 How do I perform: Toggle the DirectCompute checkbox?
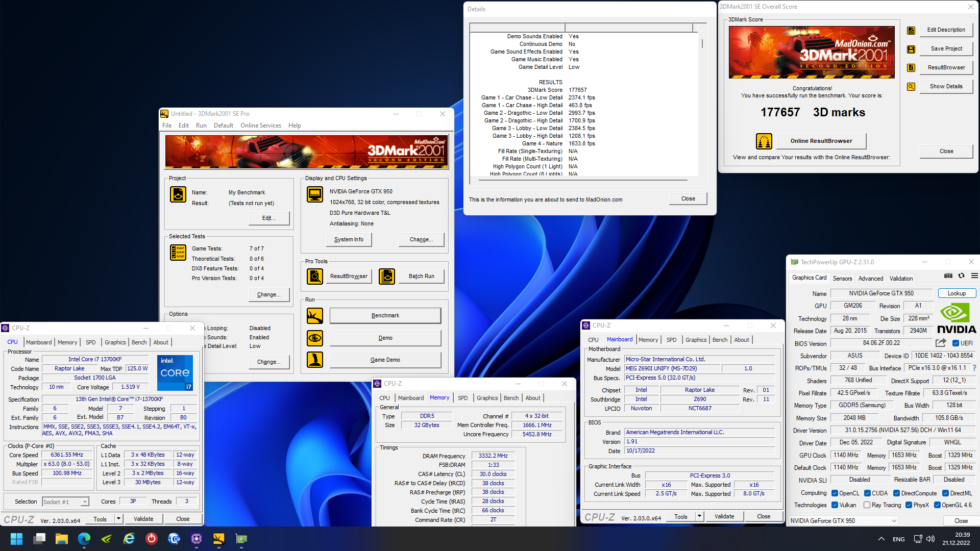(x=897, y=493)
